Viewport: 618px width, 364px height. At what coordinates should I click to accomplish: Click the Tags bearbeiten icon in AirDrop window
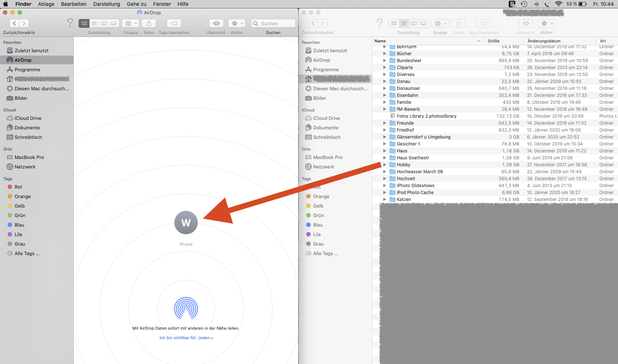click(x=174, y=23)
